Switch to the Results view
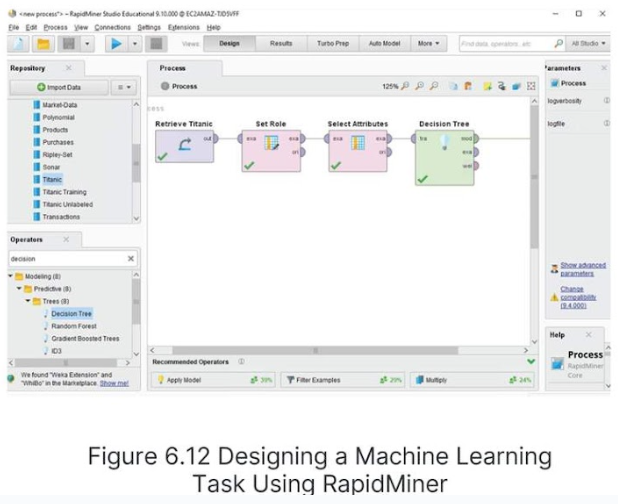Image resolution: width=618 pixels, height=504 pixels. pyautogui.click(x=281, y=43)
